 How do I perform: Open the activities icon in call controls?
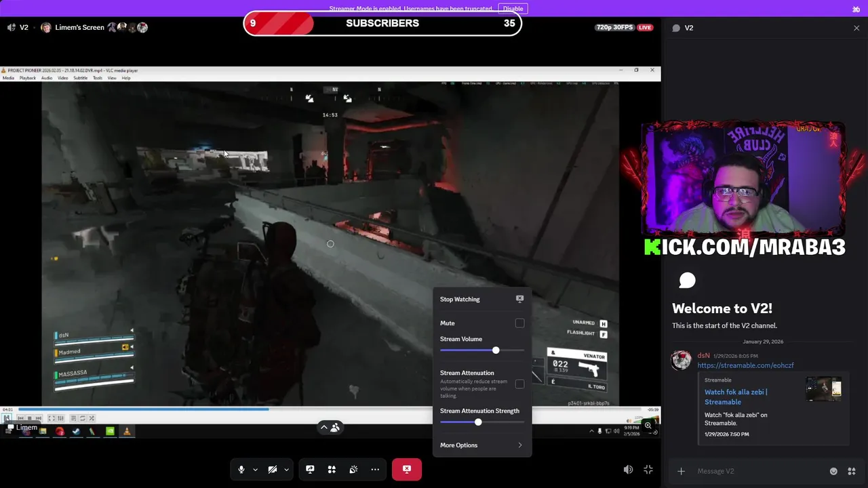(332, 470)
